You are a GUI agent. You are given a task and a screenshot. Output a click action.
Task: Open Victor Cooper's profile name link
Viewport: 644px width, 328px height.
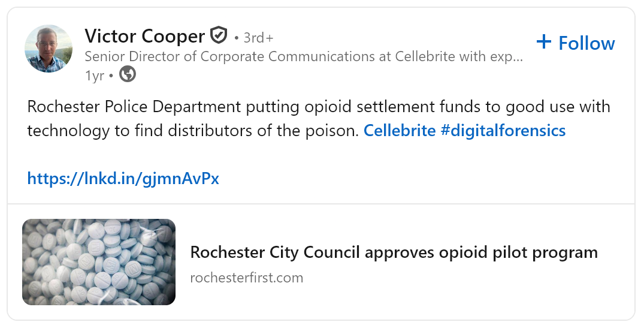click(x=144, y=36)
